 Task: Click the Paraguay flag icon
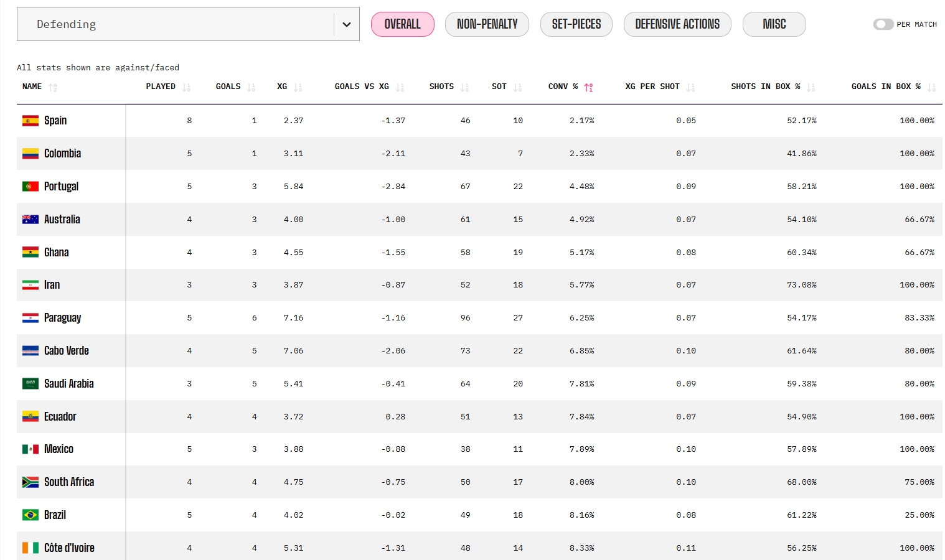point(31,318)
